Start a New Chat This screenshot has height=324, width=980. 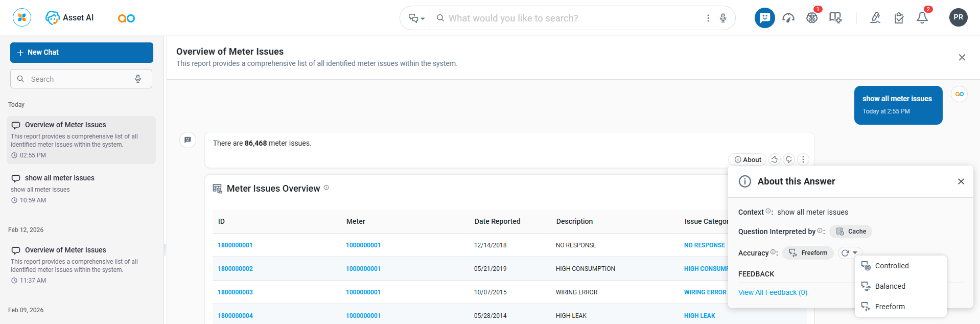coord(82,53)
